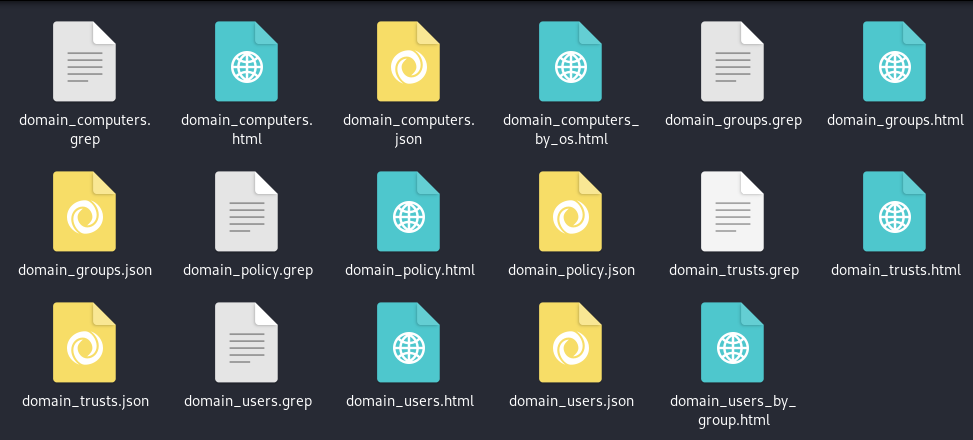The width and height of the screenshot is (973, 440).
Task: Select the domain_groups.grep document icon
Action: point(732,61)
